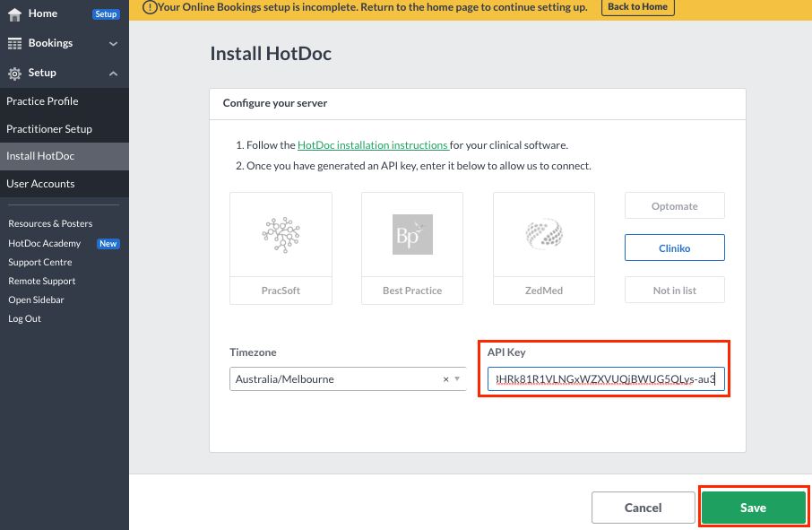Open the Australia/Melbourne timezone combo box
Image resolution: width=812 pixels, height=530 pixels.
pyautogui.click(x=348, y=379)
